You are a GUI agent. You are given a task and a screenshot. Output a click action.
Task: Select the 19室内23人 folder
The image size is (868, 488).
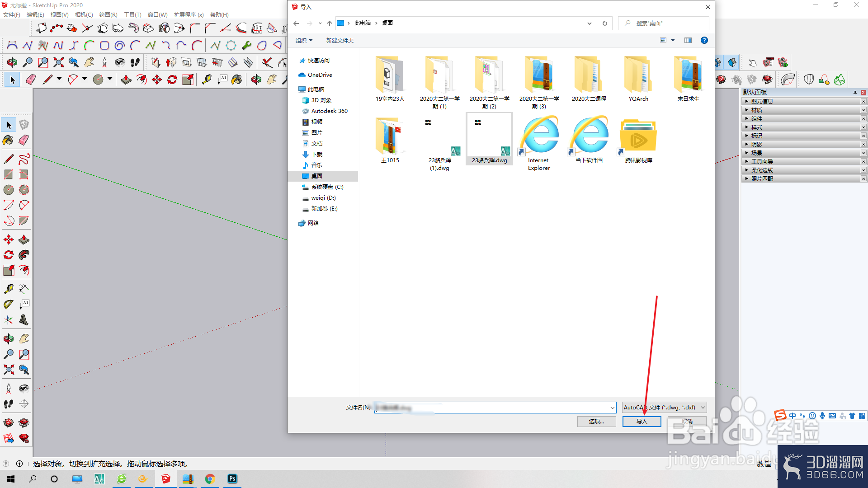[390, 79]
